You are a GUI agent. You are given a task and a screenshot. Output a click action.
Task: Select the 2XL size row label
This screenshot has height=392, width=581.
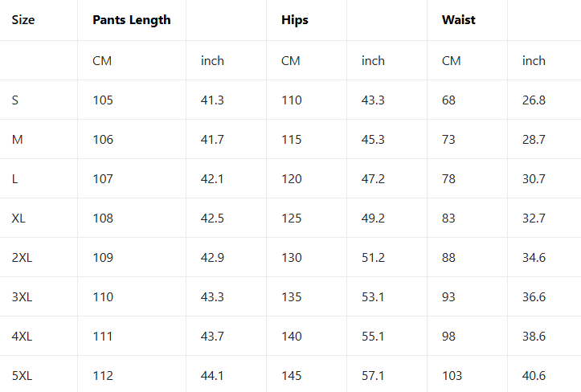click(23, 258)
